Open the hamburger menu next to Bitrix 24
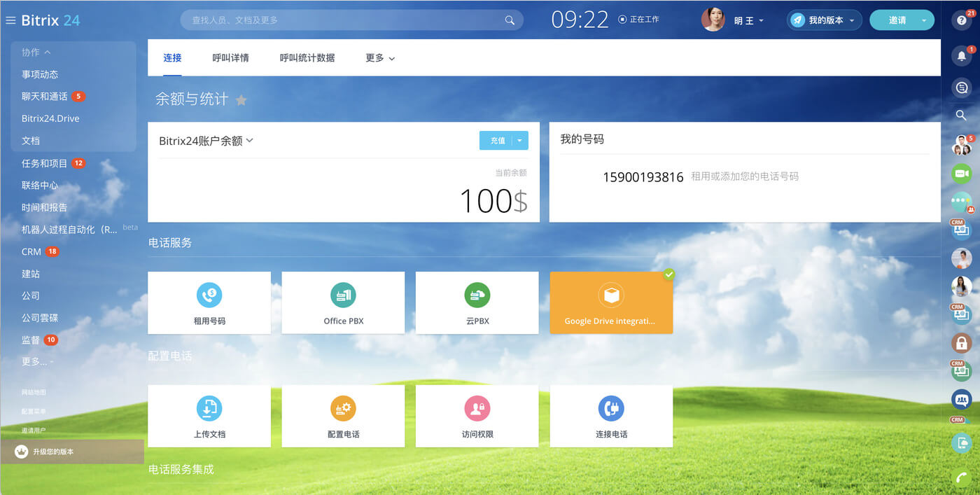 pos(10,20)
